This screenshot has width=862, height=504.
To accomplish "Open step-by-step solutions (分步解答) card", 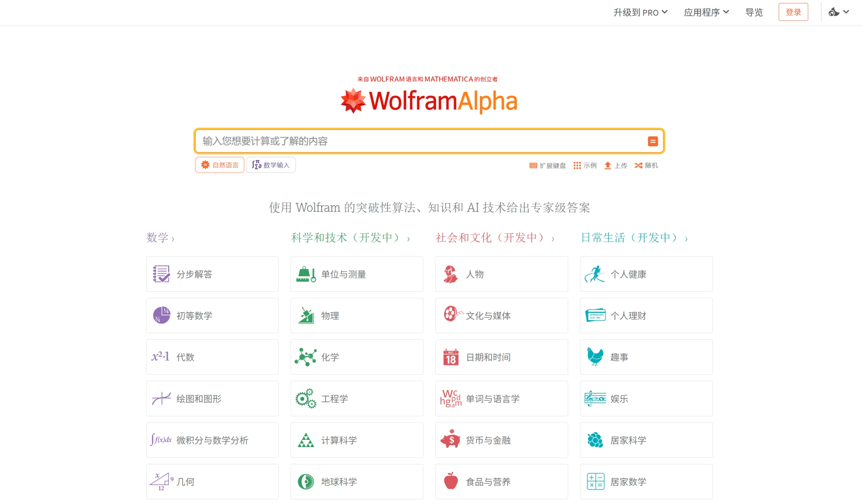I will pyautogui.click(x=212, y=274).
